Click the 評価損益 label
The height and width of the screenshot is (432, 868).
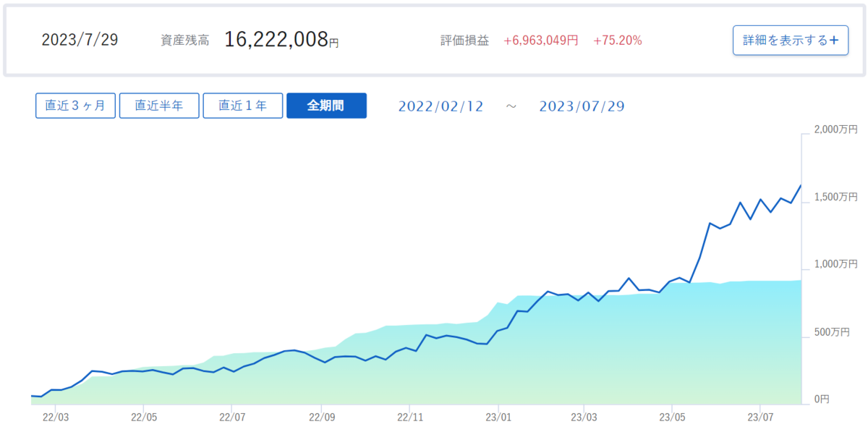464,41
